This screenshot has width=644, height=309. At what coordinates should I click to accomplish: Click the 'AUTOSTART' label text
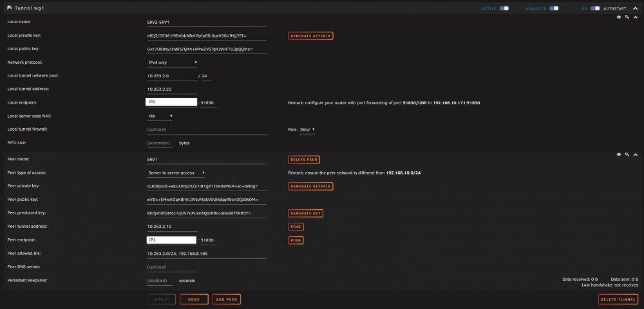[614, 8]
